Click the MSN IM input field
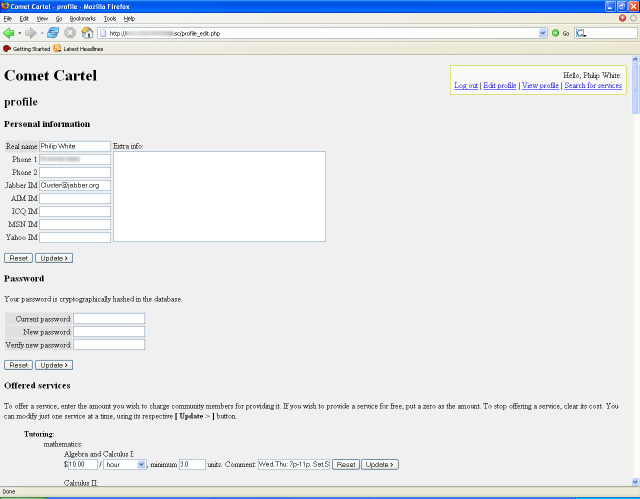 (x=75, y=224)
